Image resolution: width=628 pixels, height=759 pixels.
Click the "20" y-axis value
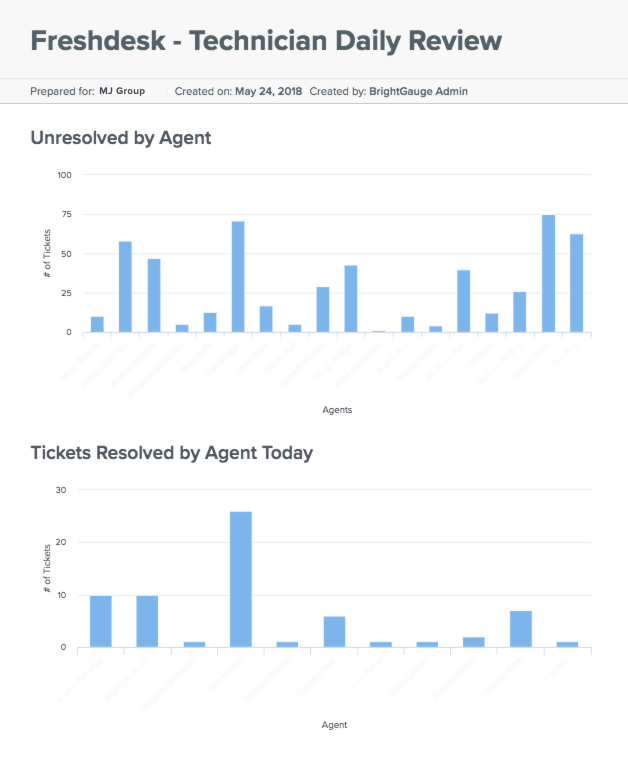[61, 542]
